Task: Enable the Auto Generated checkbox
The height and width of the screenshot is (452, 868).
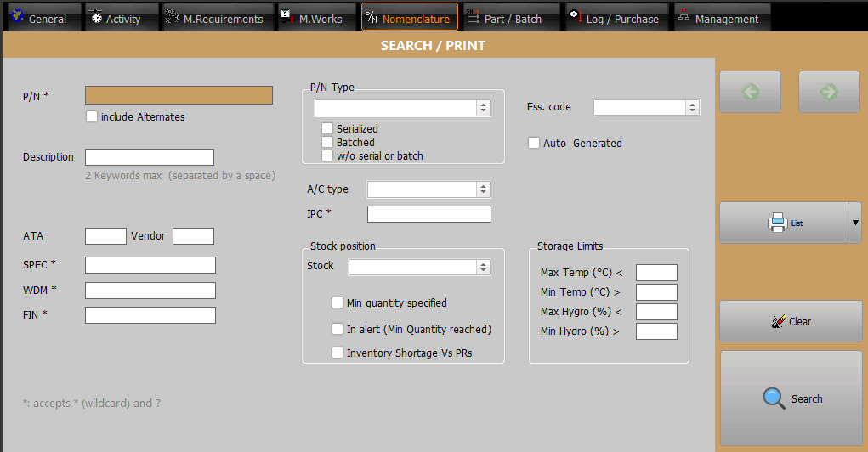Action: tap(534, 143)
